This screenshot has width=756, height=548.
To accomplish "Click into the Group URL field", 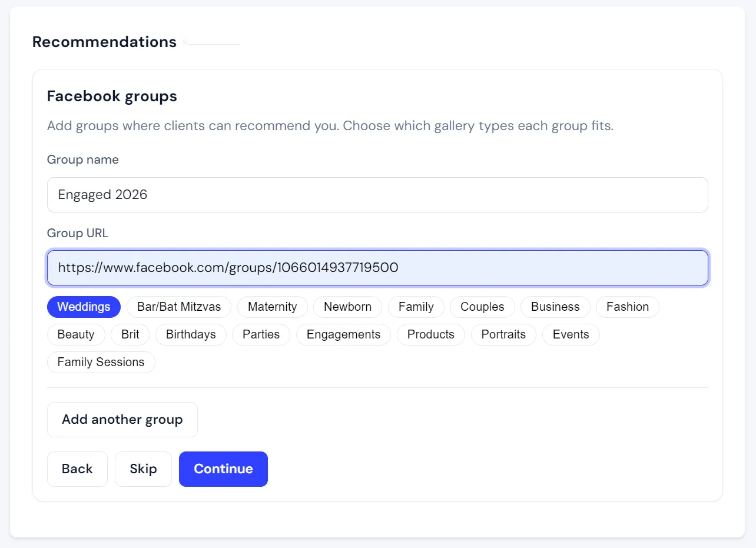I will [377, 268].
